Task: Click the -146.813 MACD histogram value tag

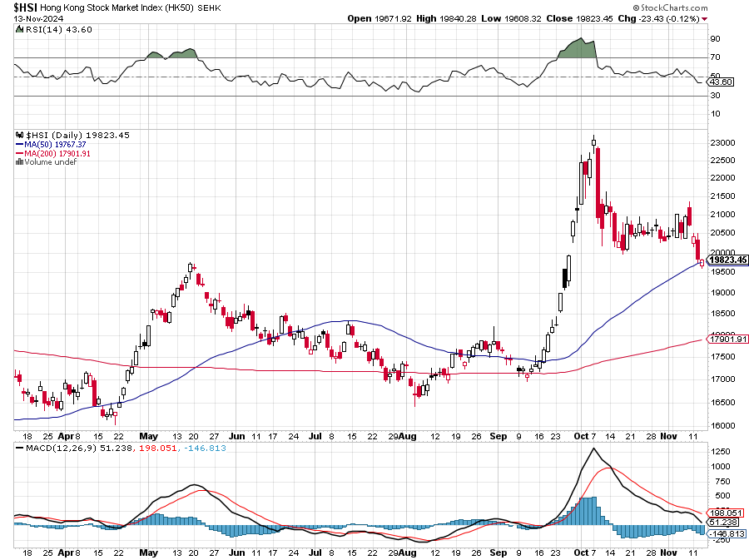Action: click(x=727, y=533)
